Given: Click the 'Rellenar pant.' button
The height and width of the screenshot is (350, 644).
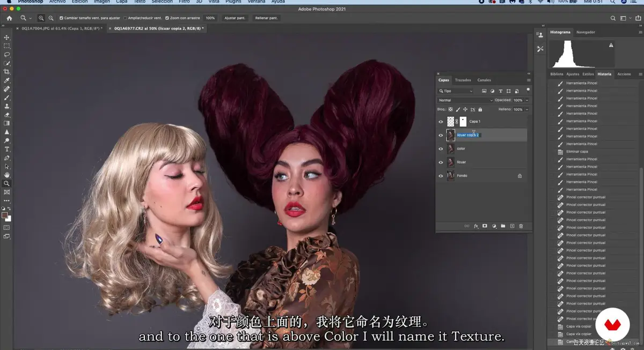Looking at the screenshot, I should (x=266, y=18).
